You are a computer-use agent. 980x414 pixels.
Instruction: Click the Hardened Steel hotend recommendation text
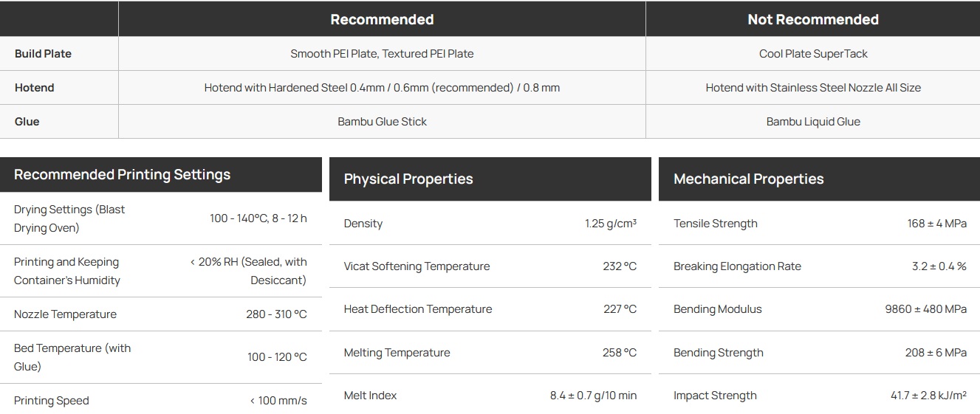[382, 88]
